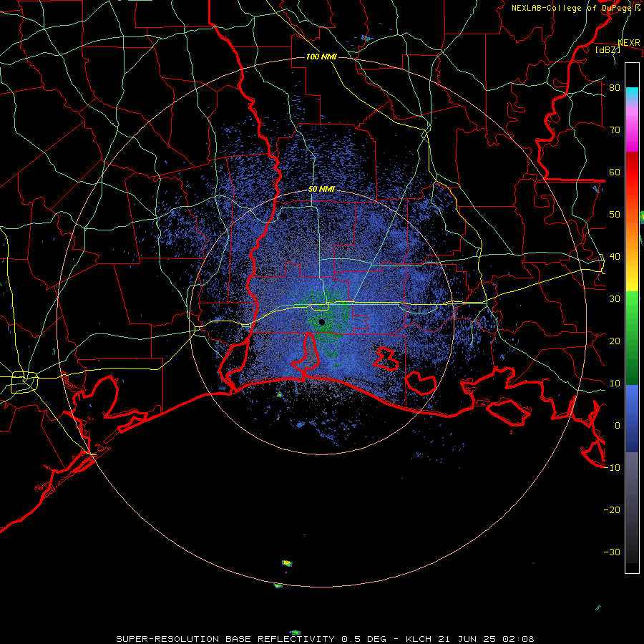Viewport: 644px width, 644px height.
Task: Click the NEXR label above the color scale
Action: pos(629,43)
